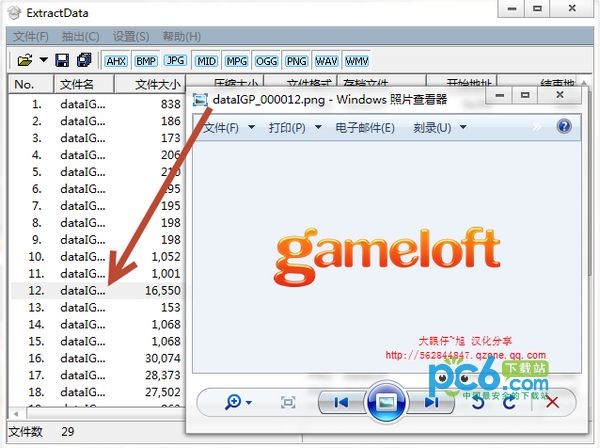Click the save all files icon
The height and width of the screenshot is (448, 600).
(x=84, y=60)
